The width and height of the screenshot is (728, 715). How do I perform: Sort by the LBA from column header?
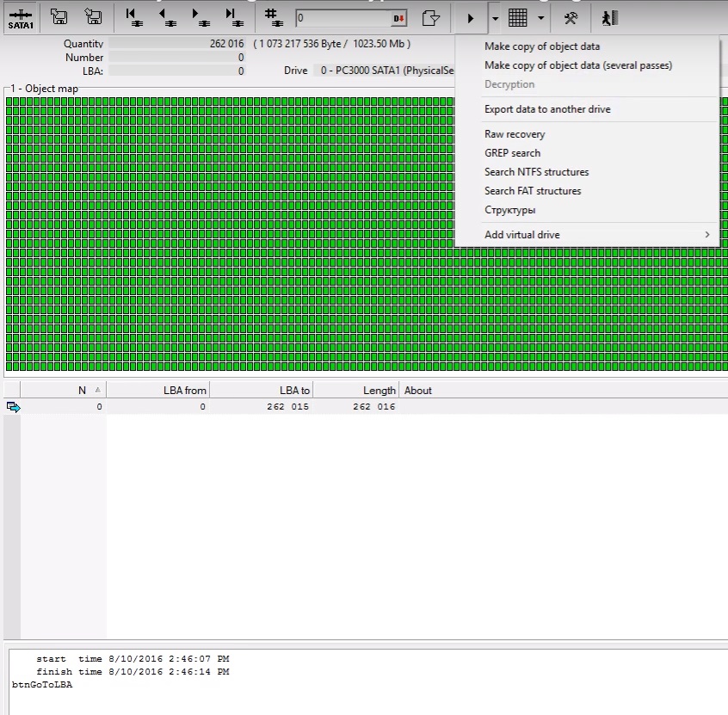pyautogui.click(x=157, y=391)
